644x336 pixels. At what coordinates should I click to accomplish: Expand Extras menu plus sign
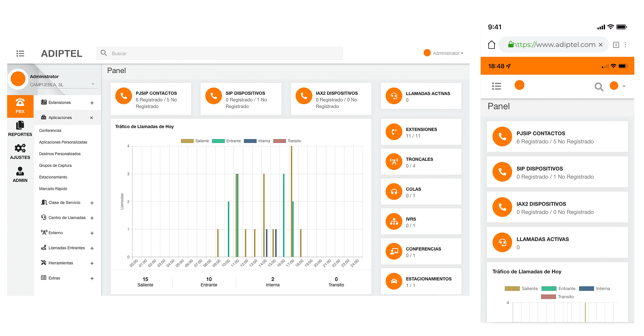(x=92, y=278)
